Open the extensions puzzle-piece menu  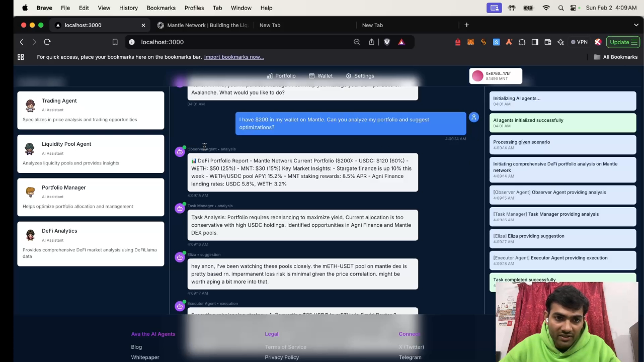pos(522,42)
